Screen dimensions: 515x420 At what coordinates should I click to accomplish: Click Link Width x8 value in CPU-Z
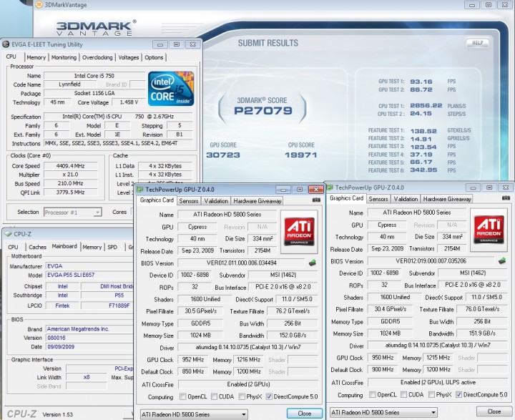(87, 377)
